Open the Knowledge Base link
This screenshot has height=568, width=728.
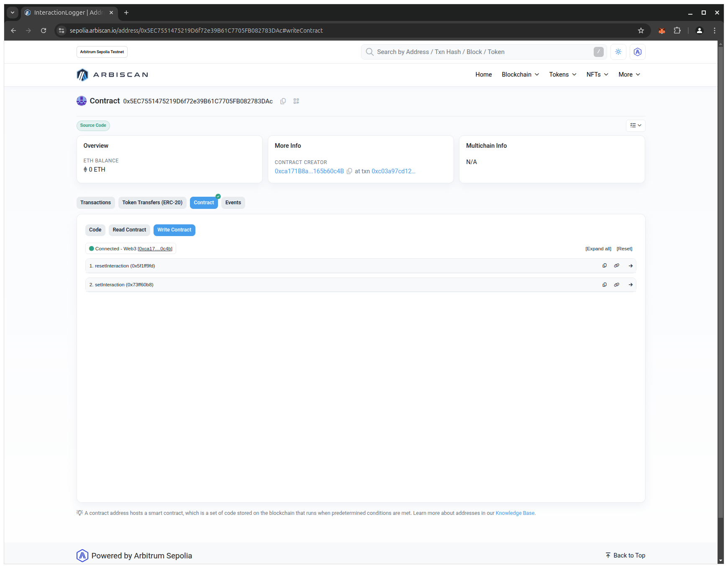click(515, 513)
